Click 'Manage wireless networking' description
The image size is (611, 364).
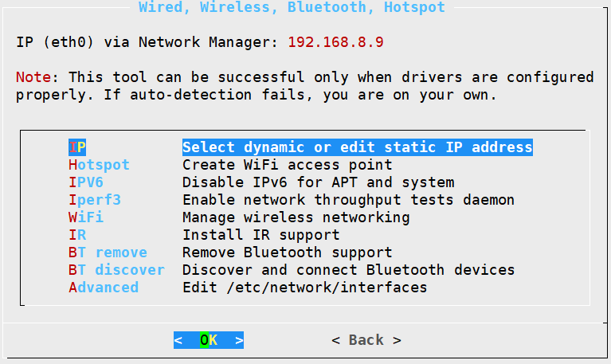pyautogui.click(x=296, y=217)
